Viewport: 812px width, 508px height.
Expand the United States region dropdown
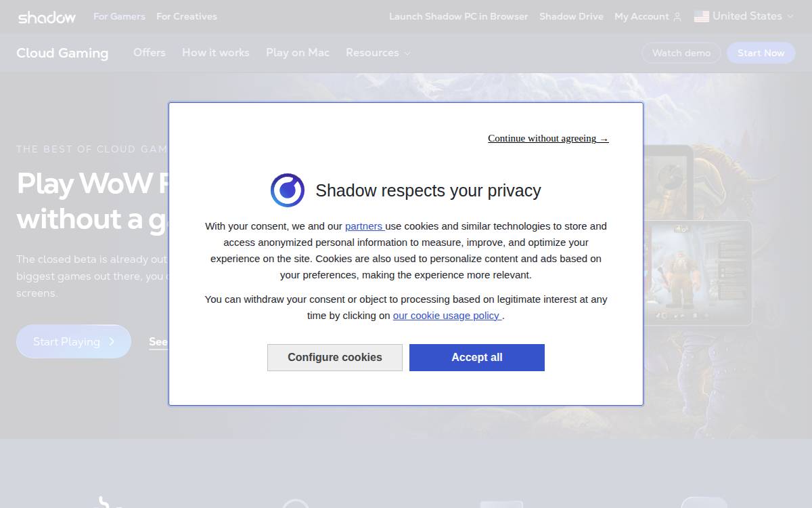coord(744,16)
